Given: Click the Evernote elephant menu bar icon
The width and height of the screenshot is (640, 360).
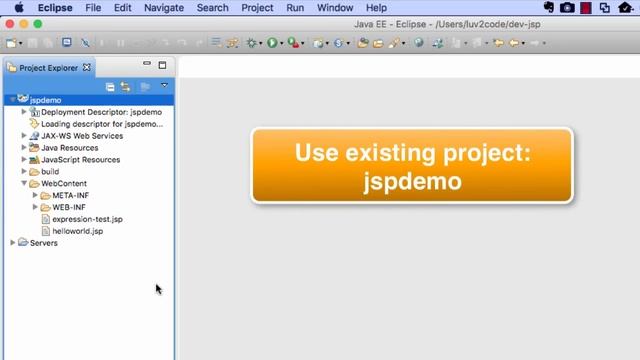Looking at the screenshot, I should (549, 7).
